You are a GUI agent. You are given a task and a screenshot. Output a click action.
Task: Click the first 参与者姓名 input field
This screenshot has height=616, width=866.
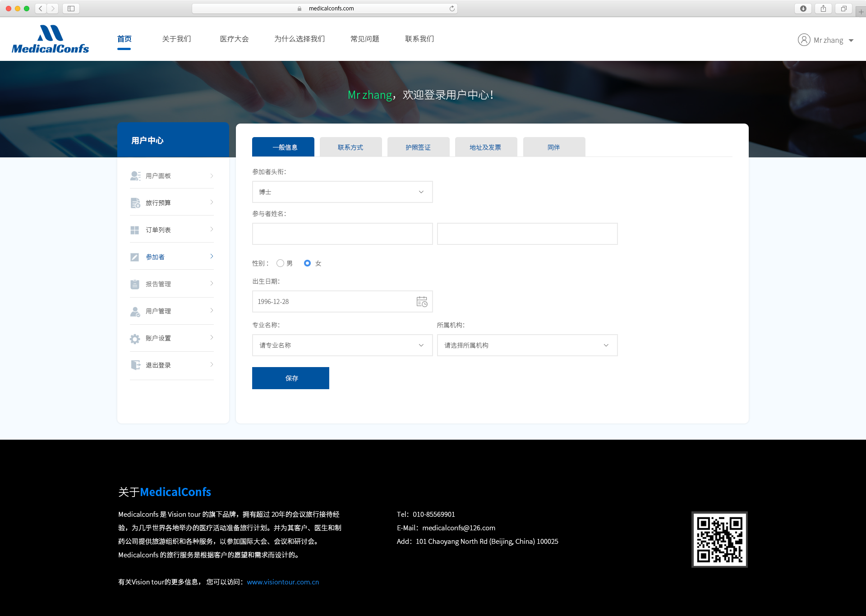pyautogui.click(x=342, y=234)
